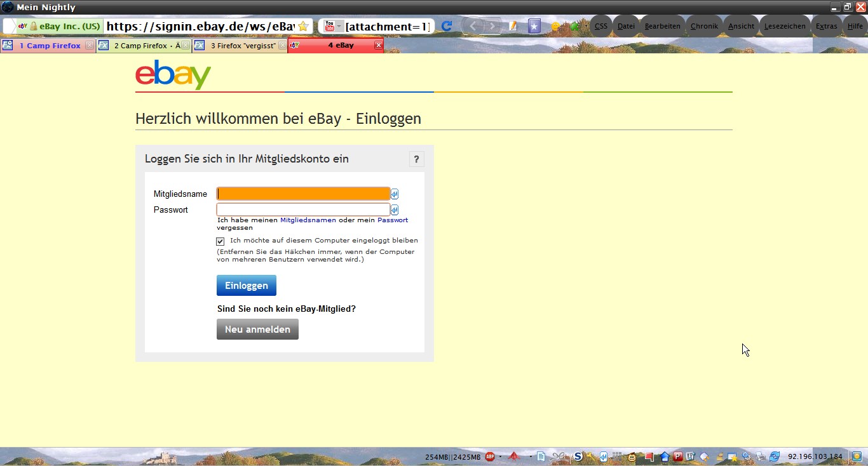Click the Neu anmelden button
868x466 pixels.
257,330
